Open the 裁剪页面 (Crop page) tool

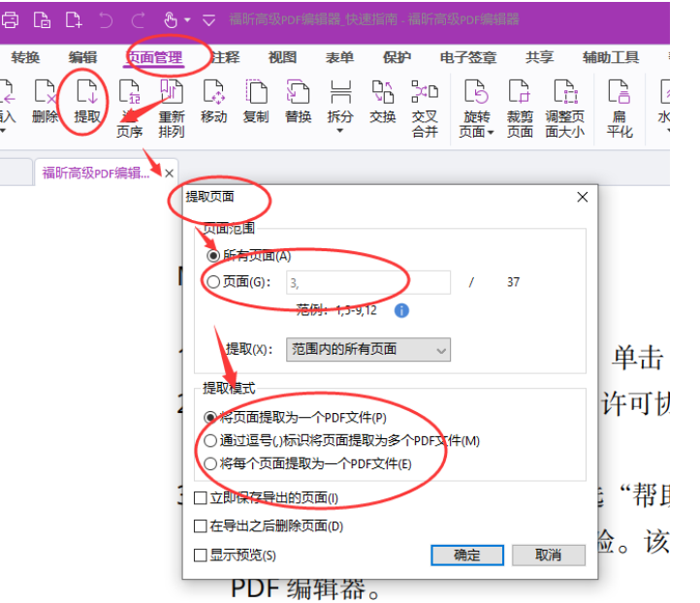(x=520, y=95)
